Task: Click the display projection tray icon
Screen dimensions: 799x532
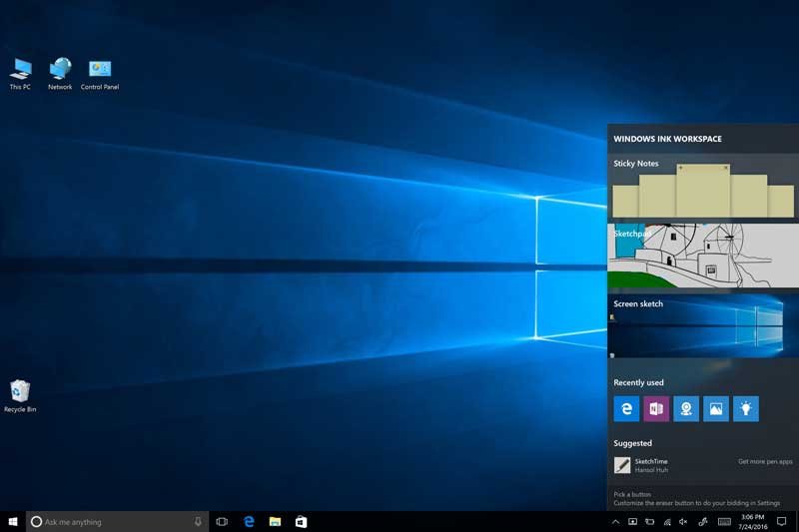Action: click(632, 522)
